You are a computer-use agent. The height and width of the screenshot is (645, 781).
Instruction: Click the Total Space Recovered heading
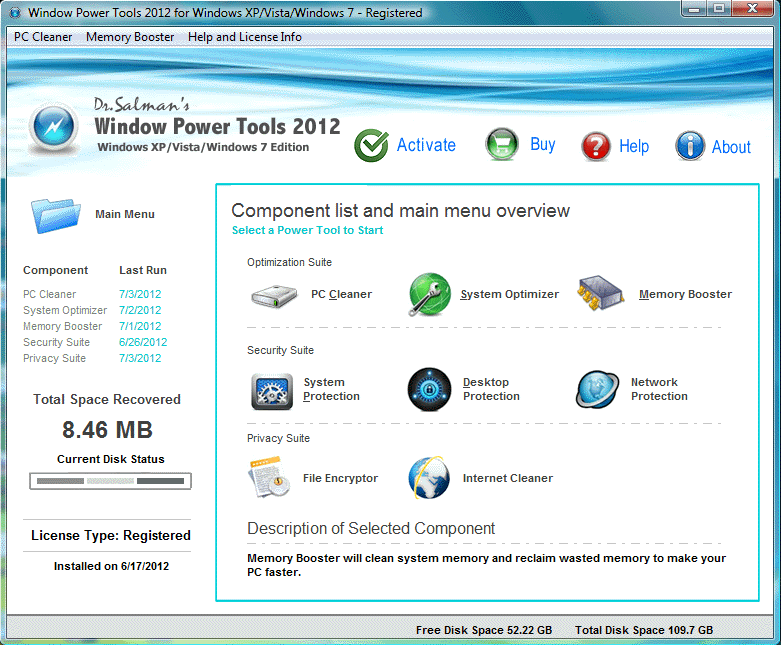[107, 399]
